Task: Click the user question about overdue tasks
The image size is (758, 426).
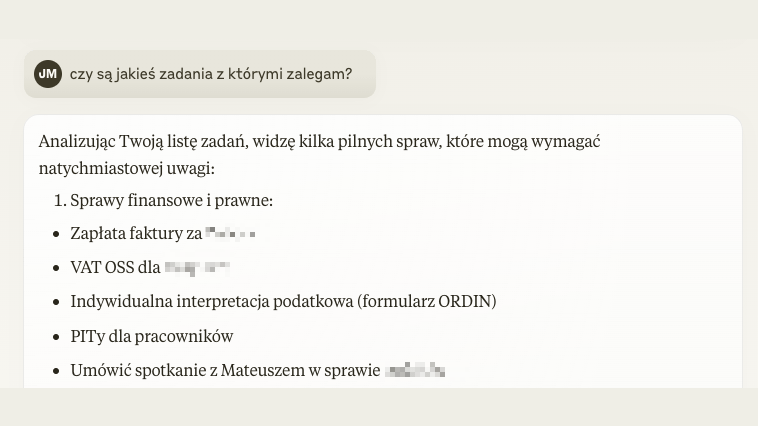Action: 211,74
